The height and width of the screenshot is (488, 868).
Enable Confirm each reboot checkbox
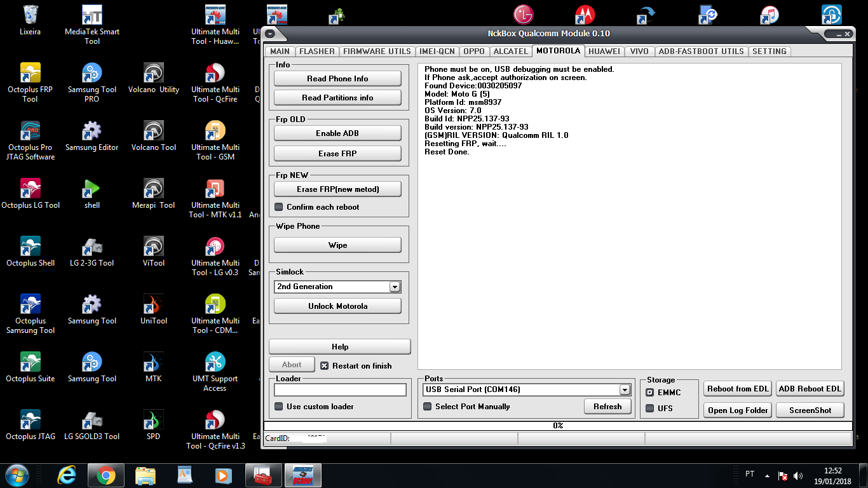(x=278, y=207)
